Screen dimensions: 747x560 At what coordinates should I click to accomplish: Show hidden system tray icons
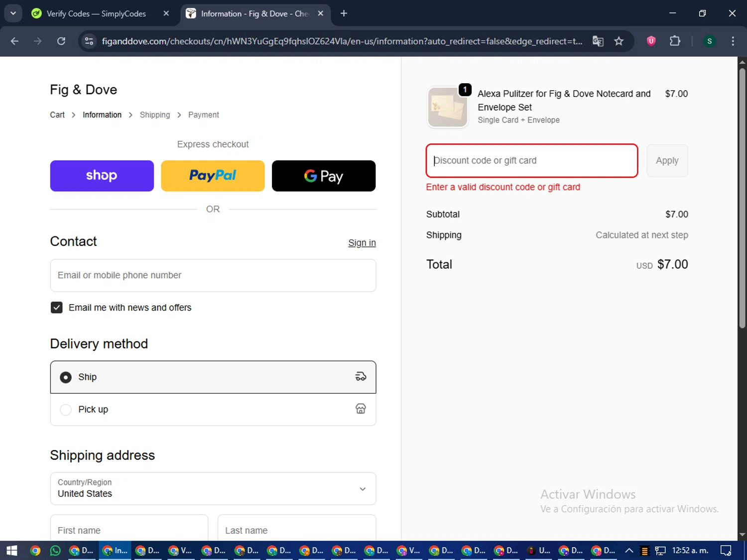click(x=629, y=551)
